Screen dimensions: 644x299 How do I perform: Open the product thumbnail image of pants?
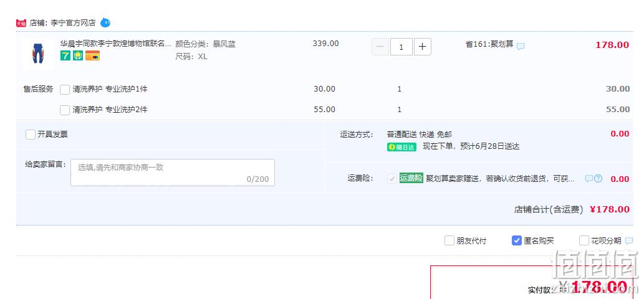[38, 54]
